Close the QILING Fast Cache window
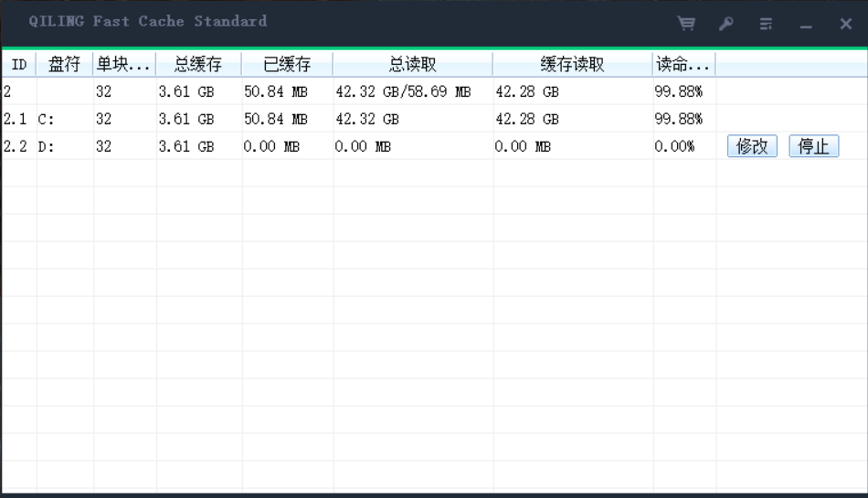 [x=845, y=24]
